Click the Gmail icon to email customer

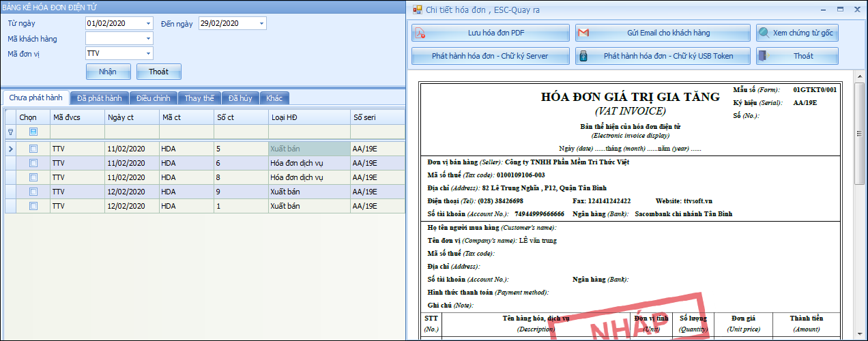tap(583, 33)
